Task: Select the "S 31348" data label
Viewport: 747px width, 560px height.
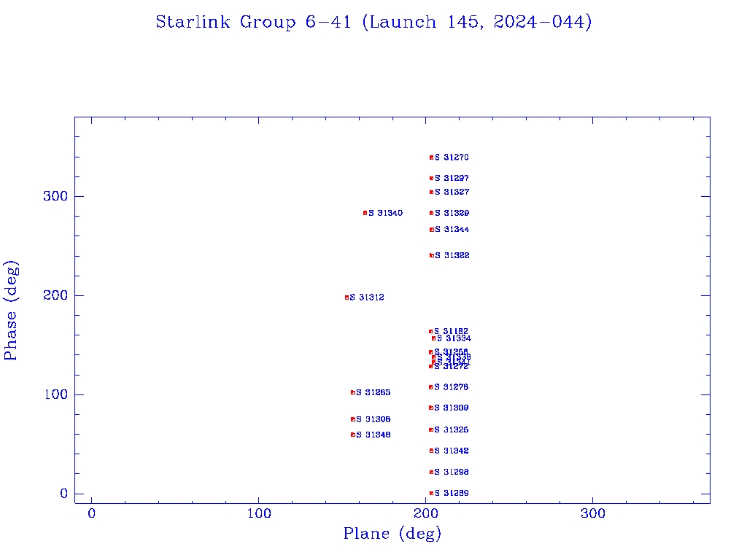Action: [373, 435]
